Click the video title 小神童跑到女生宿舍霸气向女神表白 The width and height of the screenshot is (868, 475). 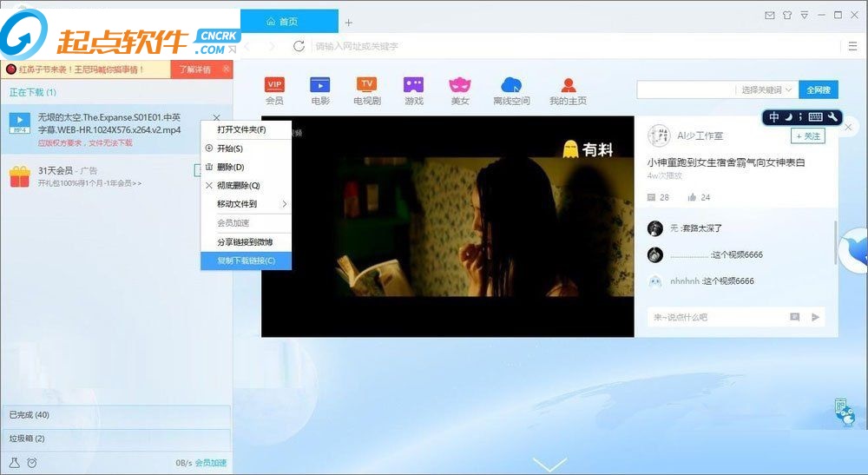coord(726,162)
